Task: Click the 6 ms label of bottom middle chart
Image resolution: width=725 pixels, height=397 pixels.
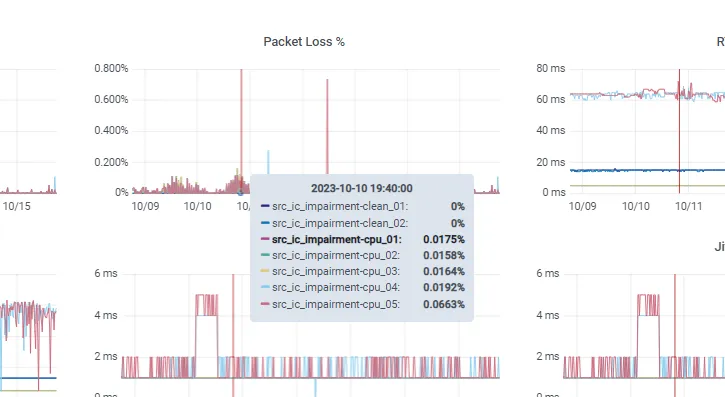Action: click(x=106, y=273)
